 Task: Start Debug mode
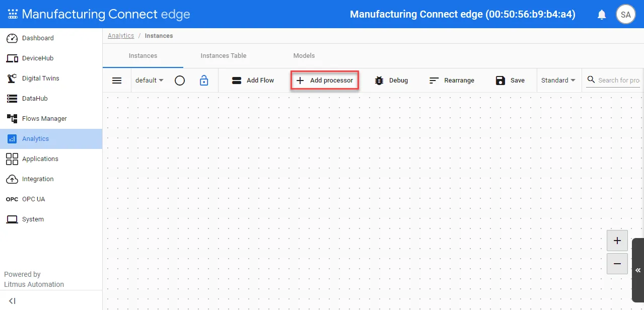(x=391, y=81)
